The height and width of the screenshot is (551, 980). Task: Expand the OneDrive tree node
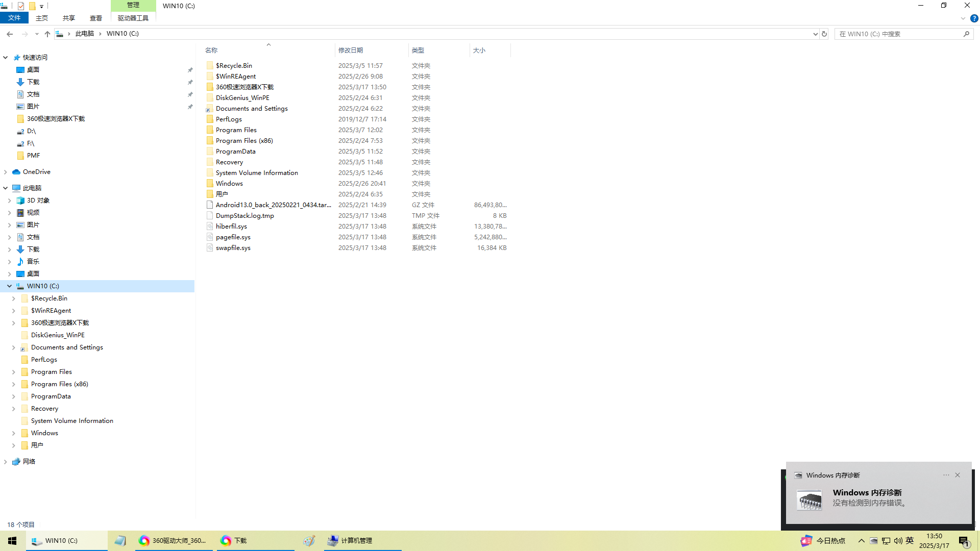pos(6,172)
